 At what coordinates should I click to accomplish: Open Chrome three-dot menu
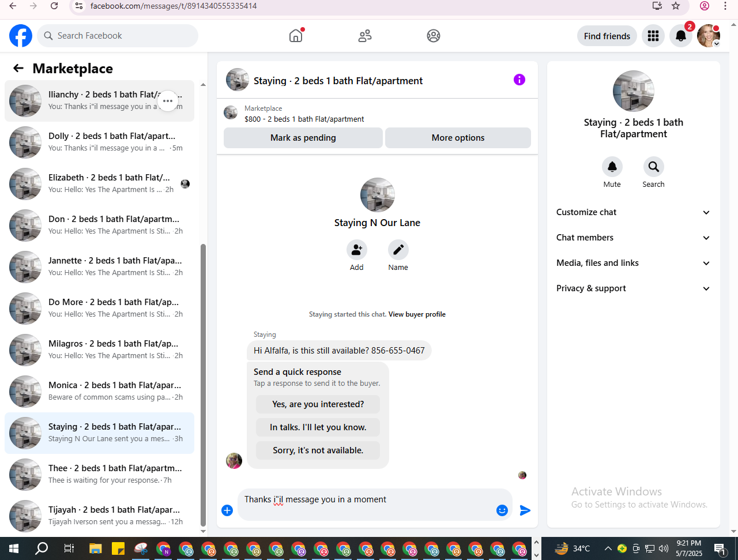(x=725, y=6)
